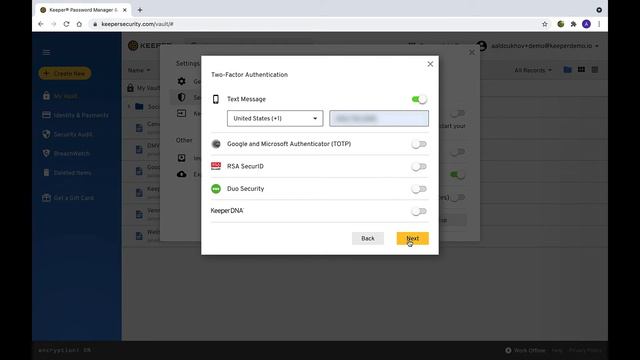The width and height of the screenshot is (640, 360).
Task: Click the Security Audit shield icon
Action: click(x=46, y=134)
